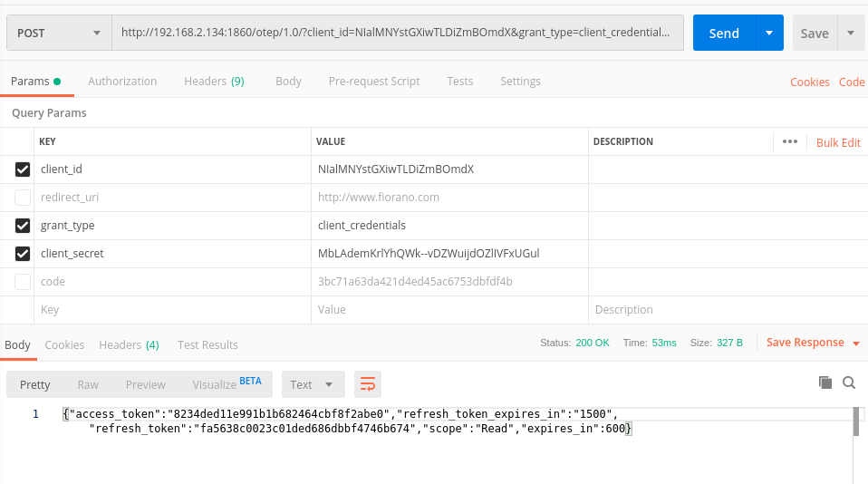Viewport: 868px width, 484px height.
Task: Enable the code parameter checkbox
Action: click(23, 282)
